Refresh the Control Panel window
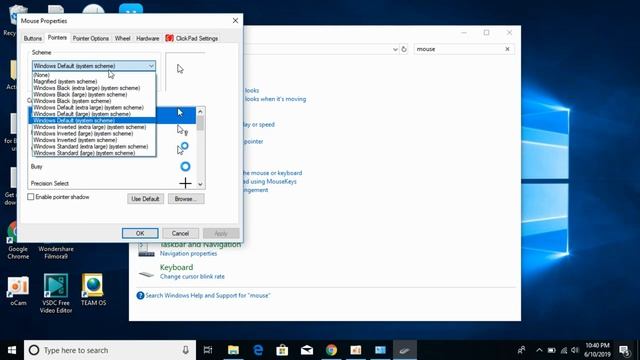The image size is (640, 360). pyautogui.click(x=404, y=49)
